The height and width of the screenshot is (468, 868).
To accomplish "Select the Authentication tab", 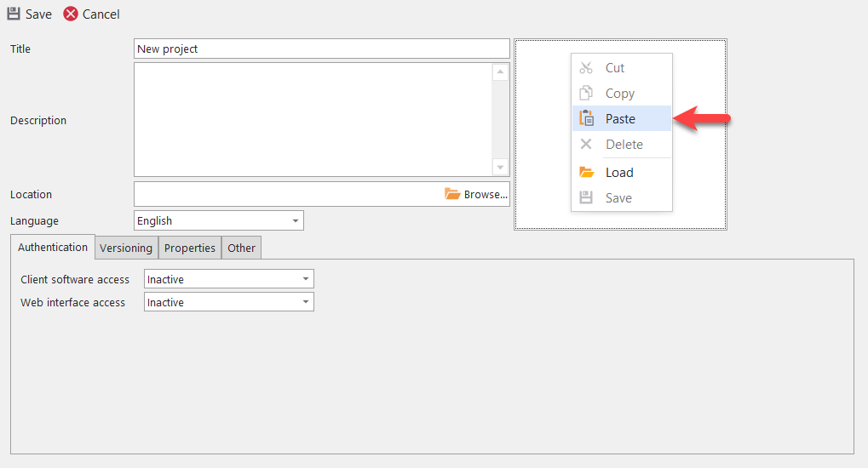I will coord(53,248).
